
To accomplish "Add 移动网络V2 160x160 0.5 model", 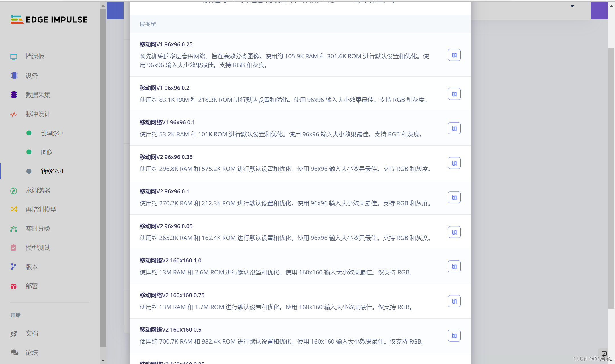I will click(x=454, y=336).
